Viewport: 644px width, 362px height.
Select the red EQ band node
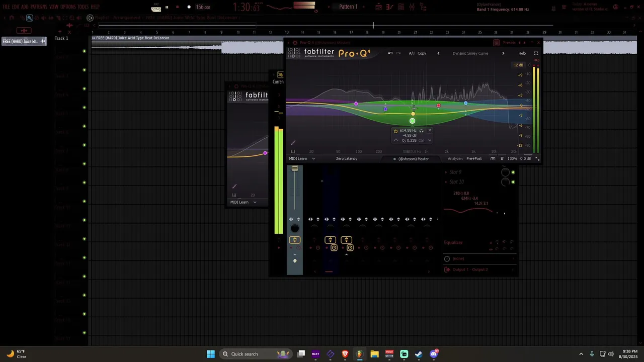click(x=439, y=106)
